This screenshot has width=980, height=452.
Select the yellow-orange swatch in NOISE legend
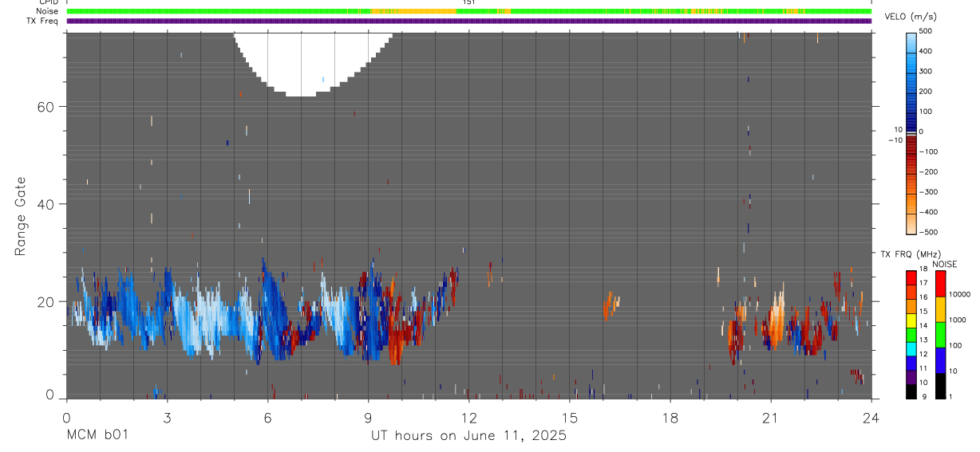coord(941,309)
